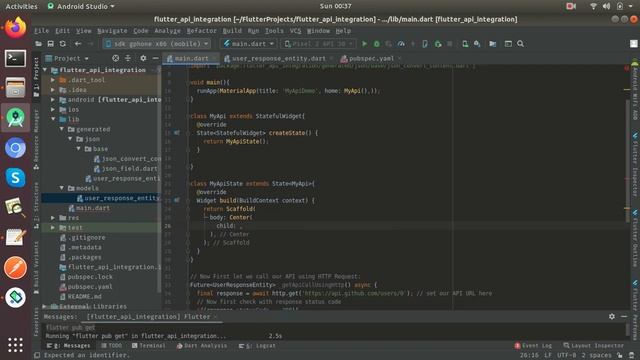Viewport: 640px width, 360px height.
Task: Open the main.dart run configuration dropdown
Action: pos(248,44)
